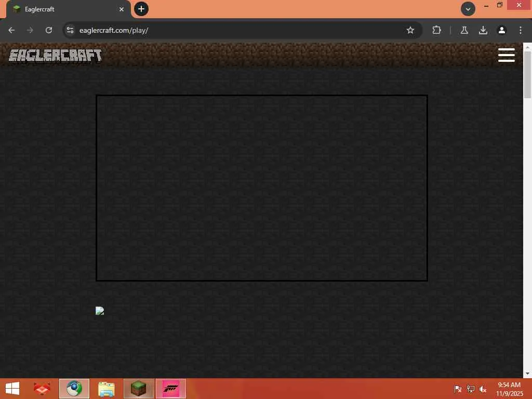Open Chrome Labs flask icon
The height and width of the screenshot is (399, 532).
click(x=464, y=30)
